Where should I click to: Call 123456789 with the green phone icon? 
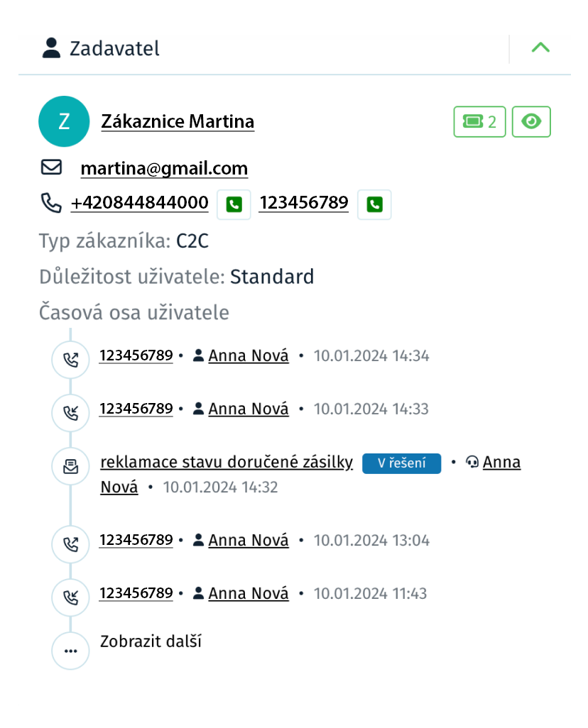[374, 204]
